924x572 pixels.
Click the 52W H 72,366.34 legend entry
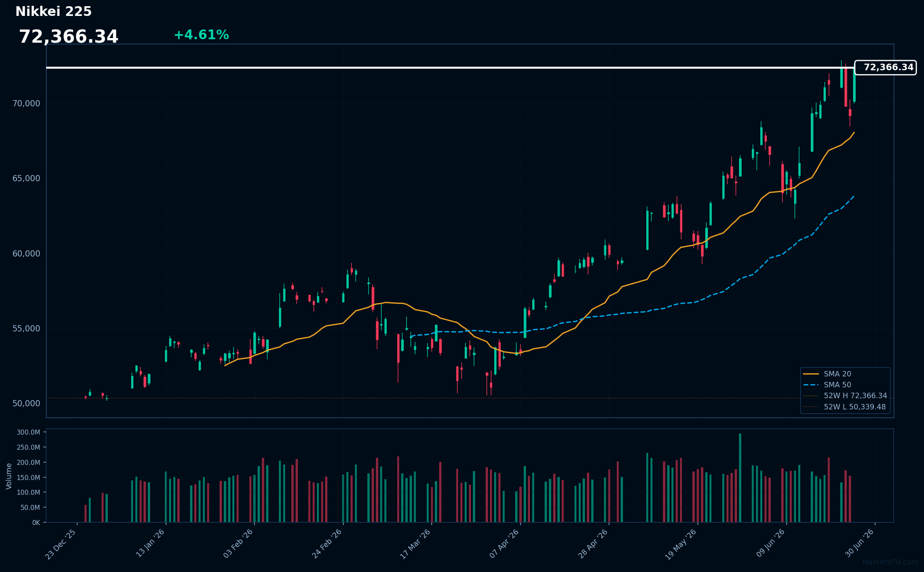pos(845,396)
